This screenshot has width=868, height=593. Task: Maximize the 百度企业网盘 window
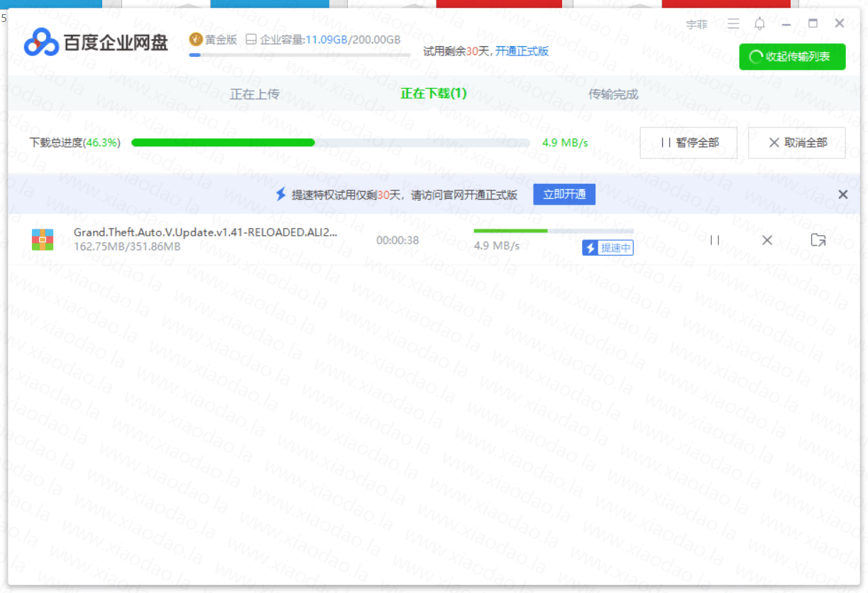(813, 23)
